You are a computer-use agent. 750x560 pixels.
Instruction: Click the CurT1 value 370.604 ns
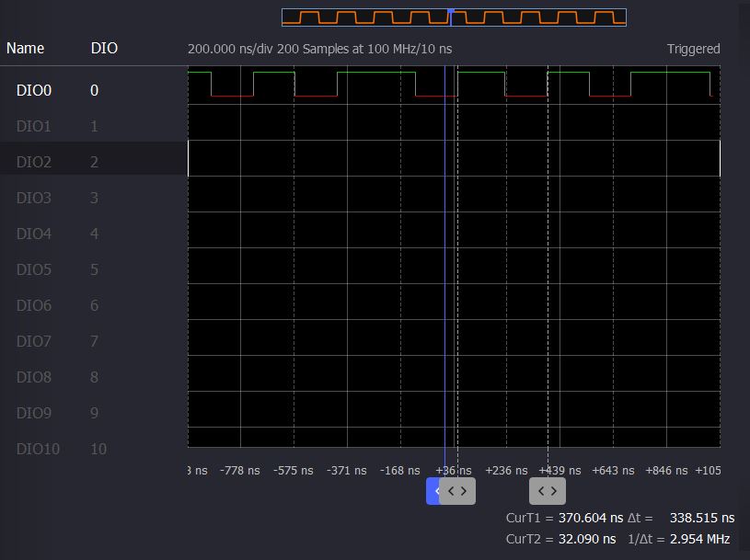(x=591, y=518)
